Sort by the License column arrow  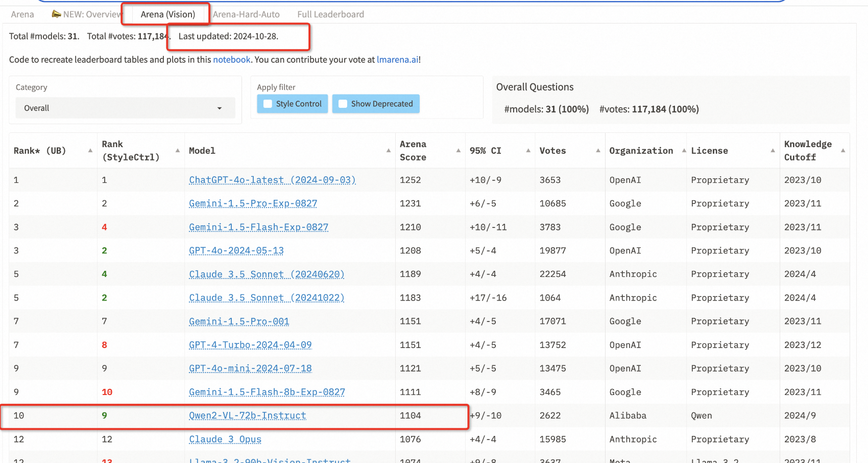773,151
